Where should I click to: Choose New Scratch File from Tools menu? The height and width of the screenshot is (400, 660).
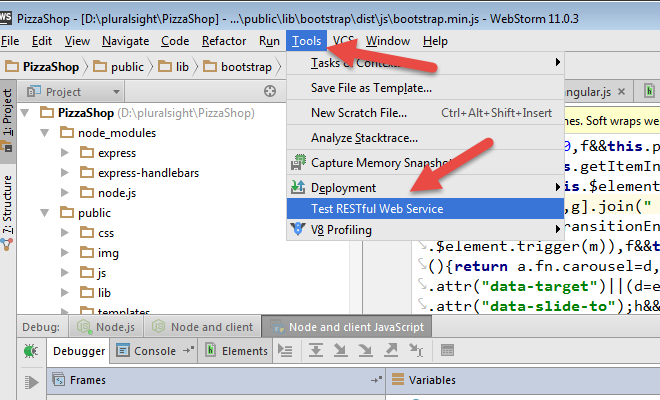425,113
